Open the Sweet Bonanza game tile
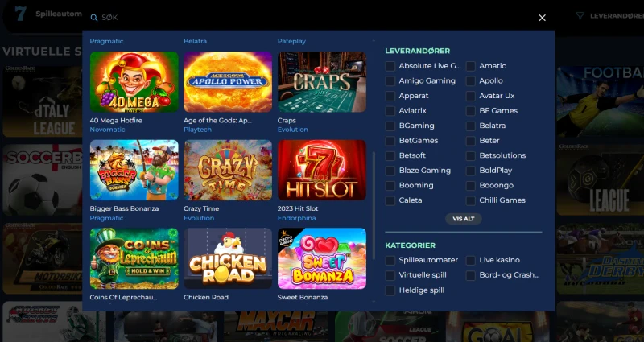The height and width of the screenshot is (342, 644). tap(321, 258)
